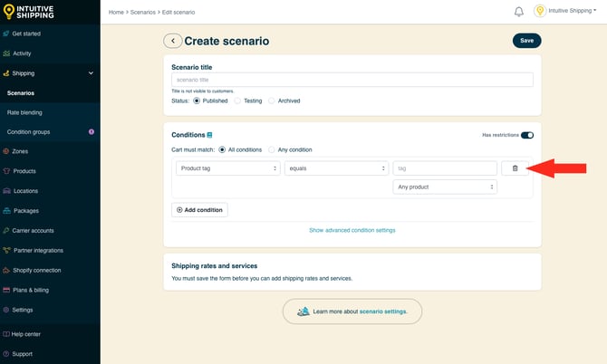Click the account avatar icon
This screenshot has width=607, height=364.
(x=540, y=11)
